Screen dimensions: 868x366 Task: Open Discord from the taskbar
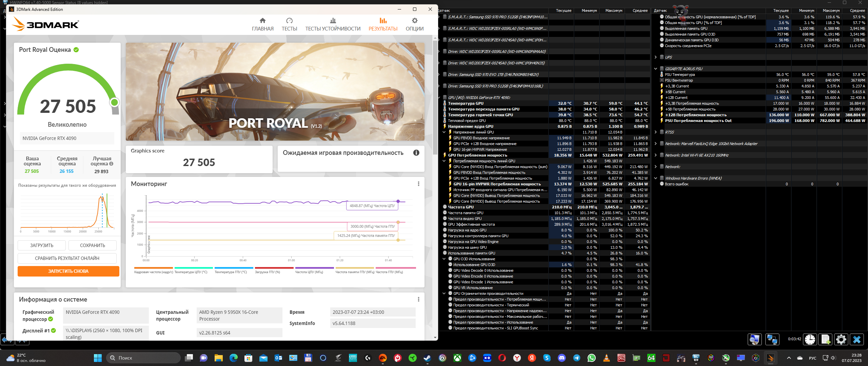point(562,358)
